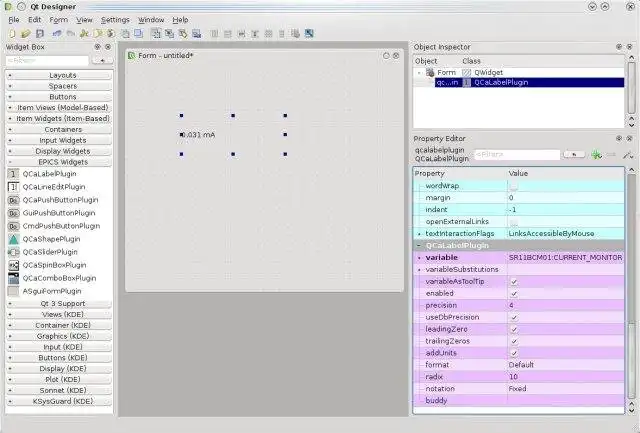Select the Edit Widgets mode icon
The height and width of the screenshot is (433, 640).
(156, 33)
